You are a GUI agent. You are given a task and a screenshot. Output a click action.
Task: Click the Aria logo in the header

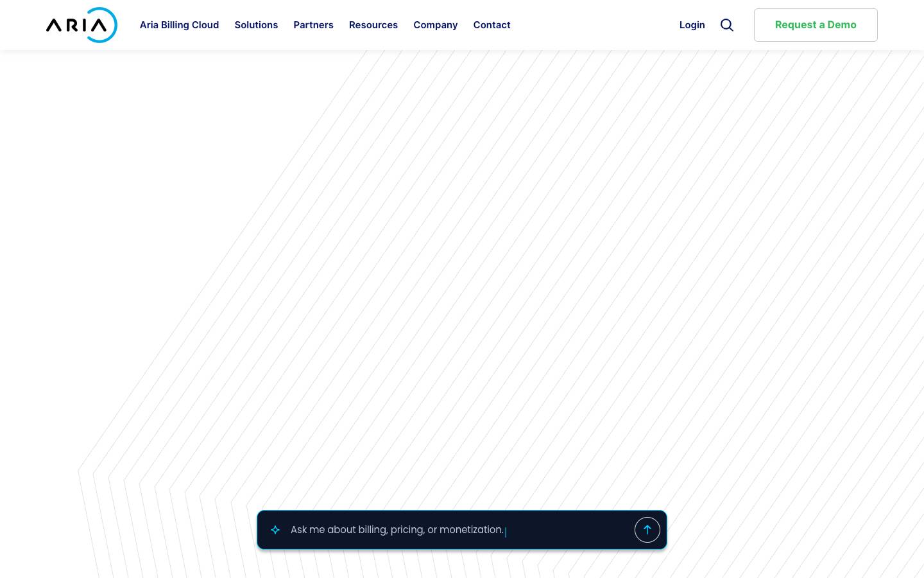[x=81, y=25]
